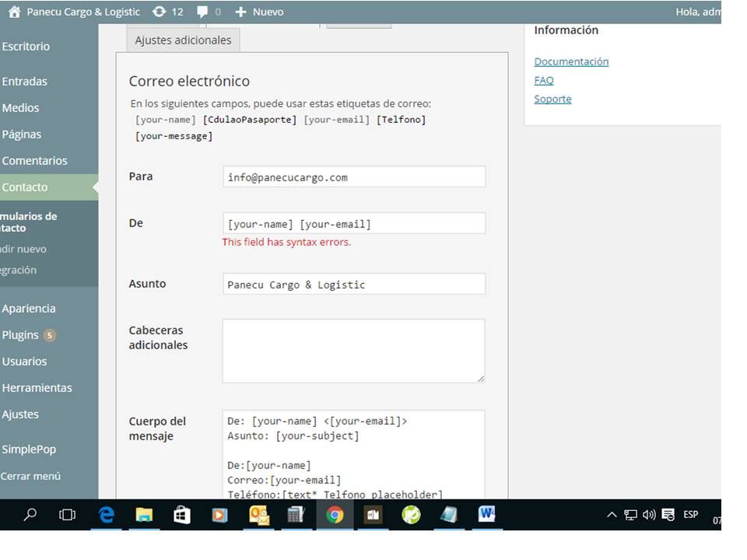Open Entradas menu in sidebar
Image resolution: width=747 pixels, height=560 pixels.
point(24,82)
